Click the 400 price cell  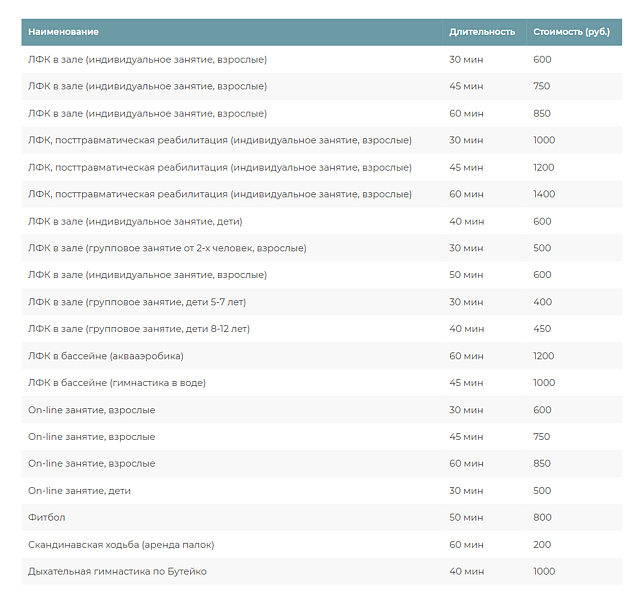[541, 302]
